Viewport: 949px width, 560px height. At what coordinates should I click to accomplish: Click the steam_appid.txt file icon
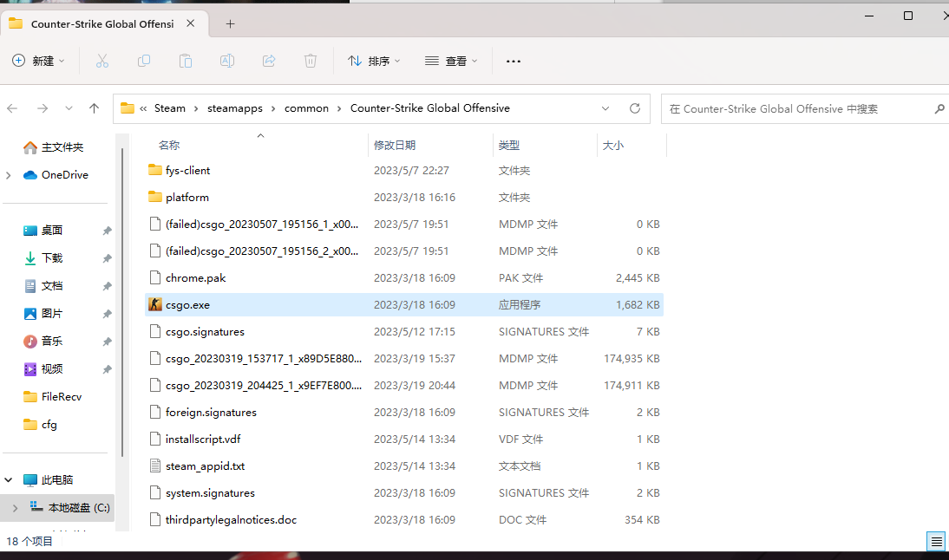coord(155,466)
